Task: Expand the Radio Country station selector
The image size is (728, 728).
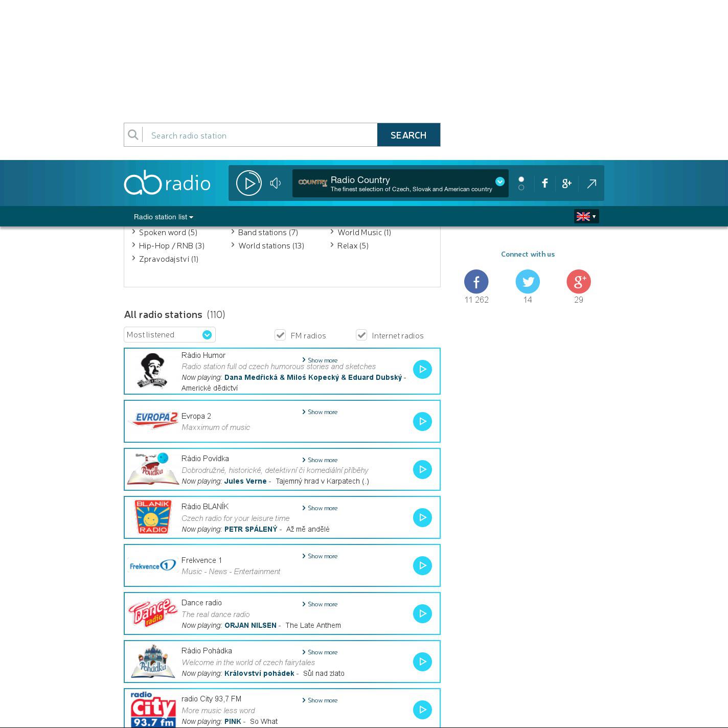Action: (x=499, y=181)
